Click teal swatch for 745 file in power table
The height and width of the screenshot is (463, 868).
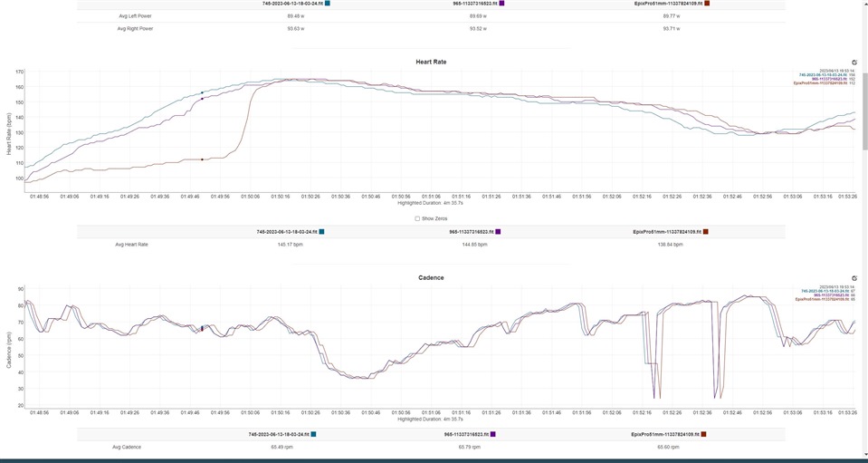pos(327,4)
